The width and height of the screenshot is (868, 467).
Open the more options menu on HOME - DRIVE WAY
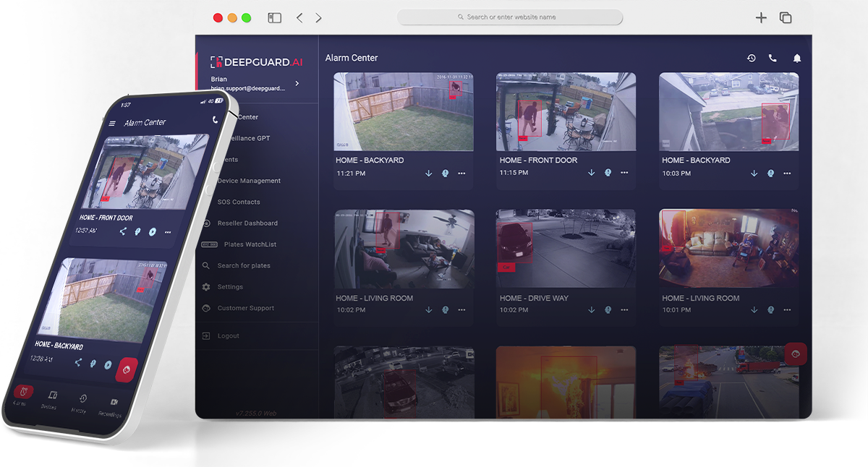[624, 309]
